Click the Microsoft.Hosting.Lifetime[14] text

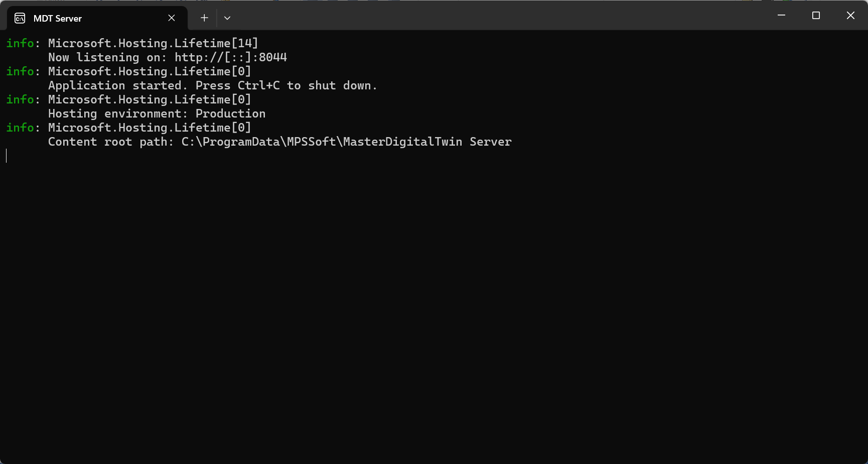pyautogui.click(x=153, y=44)
